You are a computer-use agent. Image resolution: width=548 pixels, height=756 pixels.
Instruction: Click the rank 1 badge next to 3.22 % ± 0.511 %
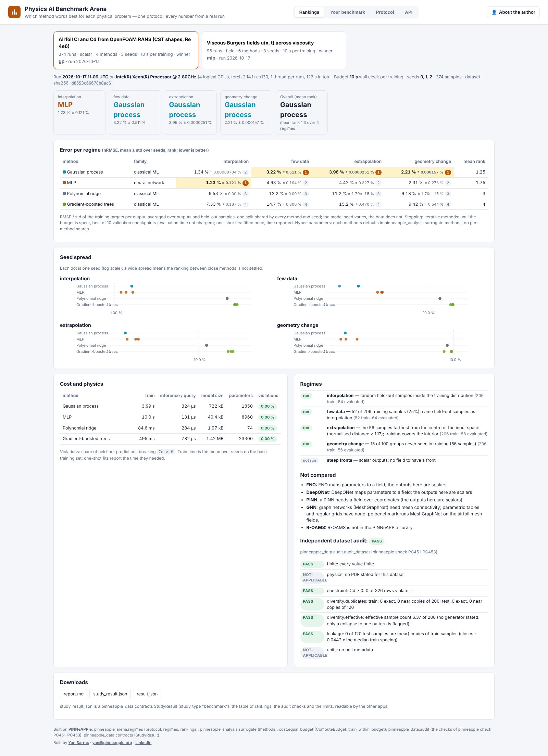tap(306, 172)
